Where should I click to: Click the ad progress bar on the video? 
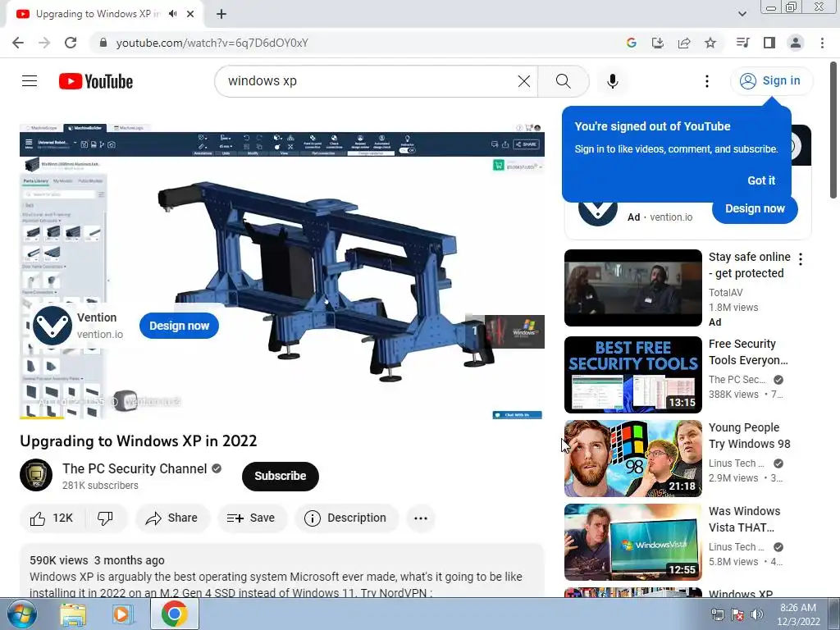pos(282,418)
